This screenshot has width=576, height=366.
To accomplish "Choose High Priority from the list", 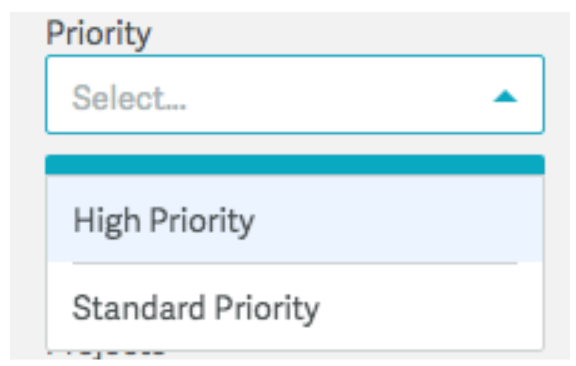I will point(295,219).
